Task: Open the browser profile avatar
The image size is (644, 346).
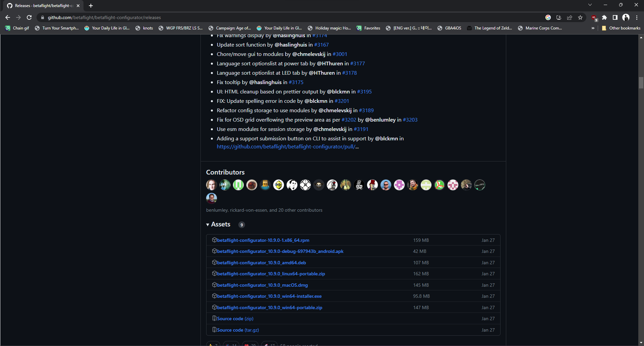Action: [x=626, y=17]
